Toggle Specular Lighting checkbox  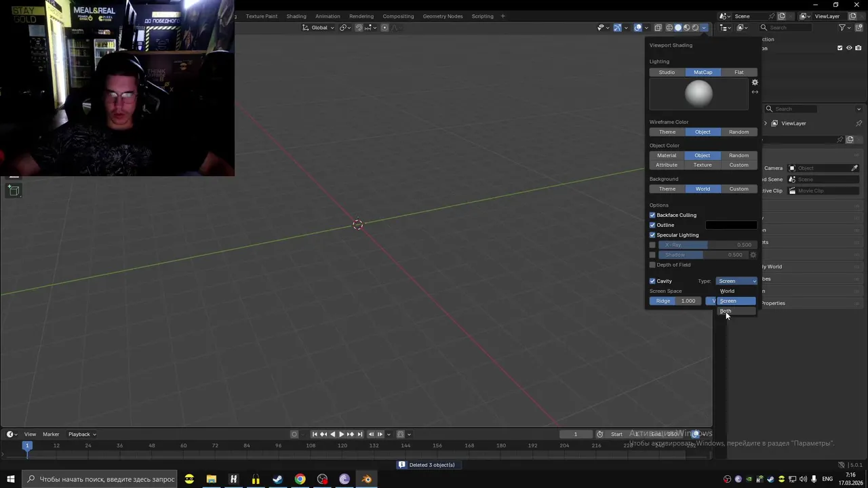tap(652, 235)
